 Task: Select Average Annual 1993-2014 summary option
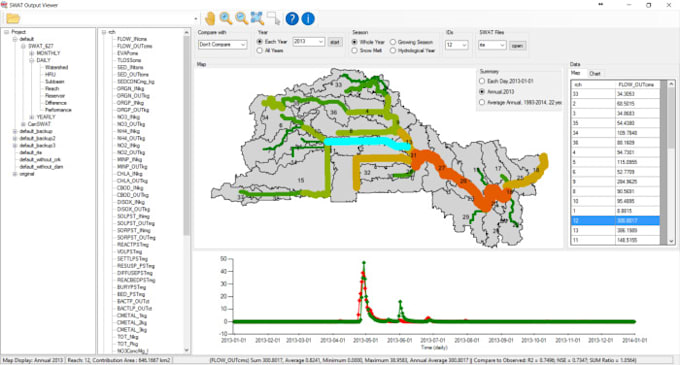tap(482, 102)
